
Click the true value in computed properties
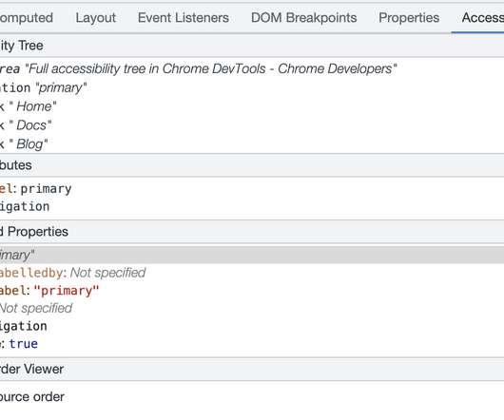[x=24, y=344]
